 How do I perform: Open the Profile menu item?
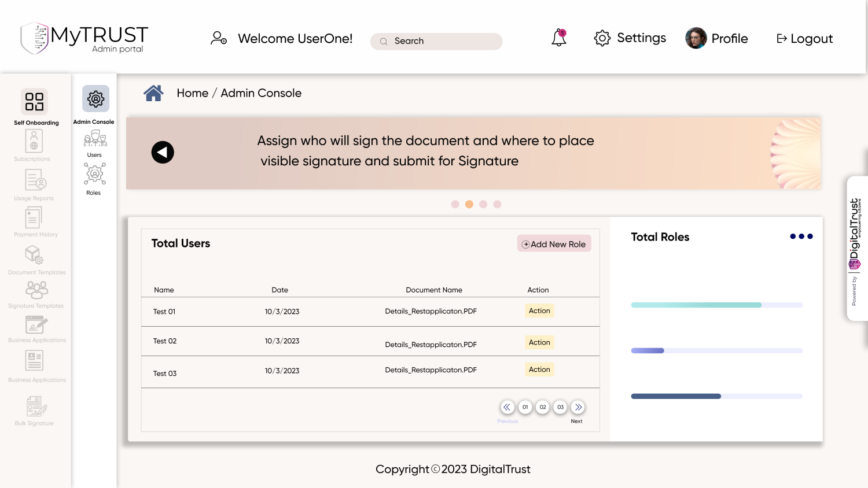pos(718,39)
